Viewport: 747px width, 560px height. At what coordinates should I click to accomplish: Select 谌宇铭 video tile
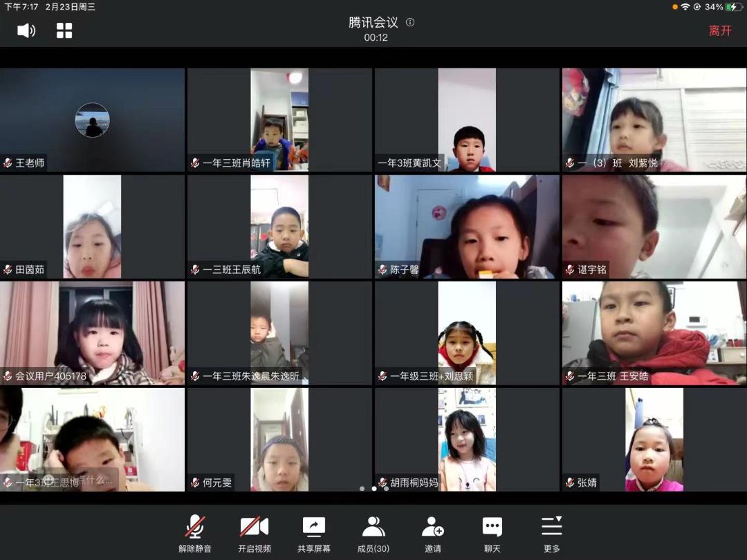654,226
